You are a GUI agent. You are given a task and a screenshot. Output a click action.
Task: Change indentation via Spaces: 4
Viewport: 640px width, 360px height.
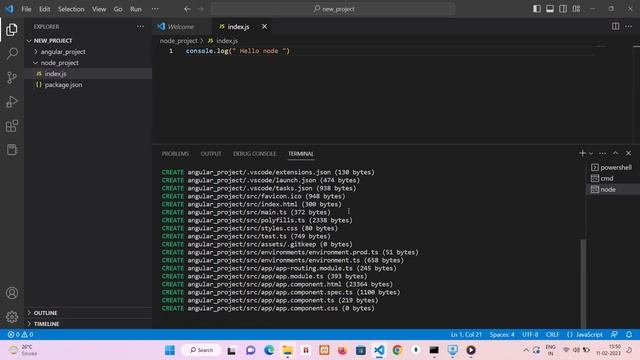pyautogui.click(x=502, y=334)
